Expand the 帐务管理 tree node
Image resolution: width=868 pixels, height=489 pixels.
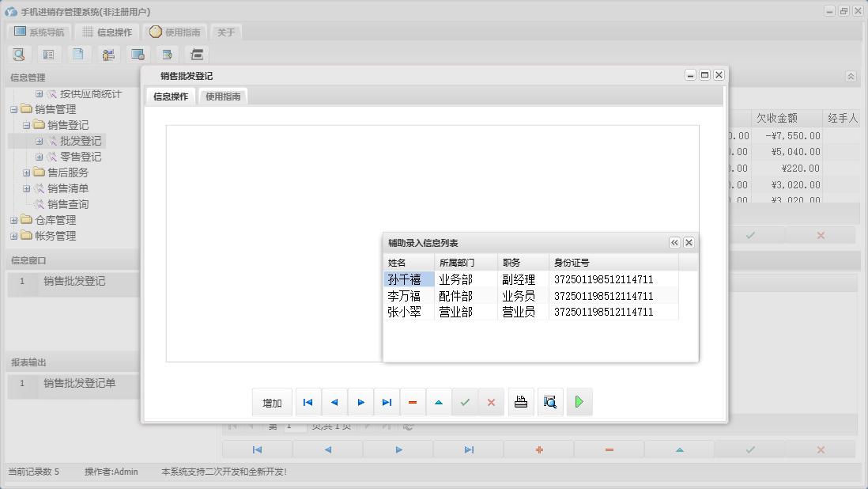pos(14,236)
